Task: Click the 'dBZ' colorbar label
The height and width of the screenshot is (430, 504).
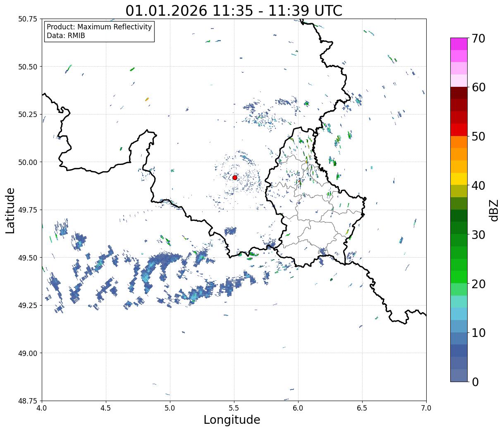Action: [x=494, y=210]
